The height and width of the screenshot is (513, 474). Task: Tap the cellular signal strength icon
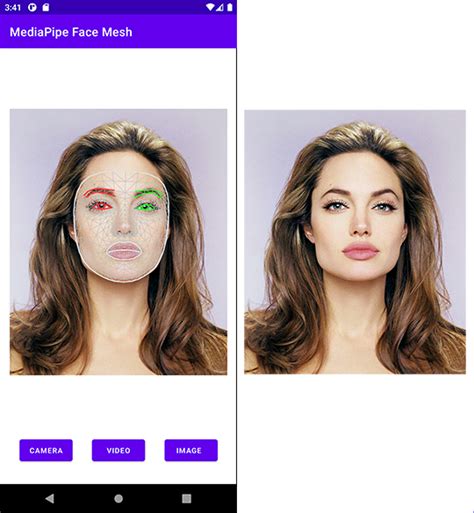click(x=219, y=7)
